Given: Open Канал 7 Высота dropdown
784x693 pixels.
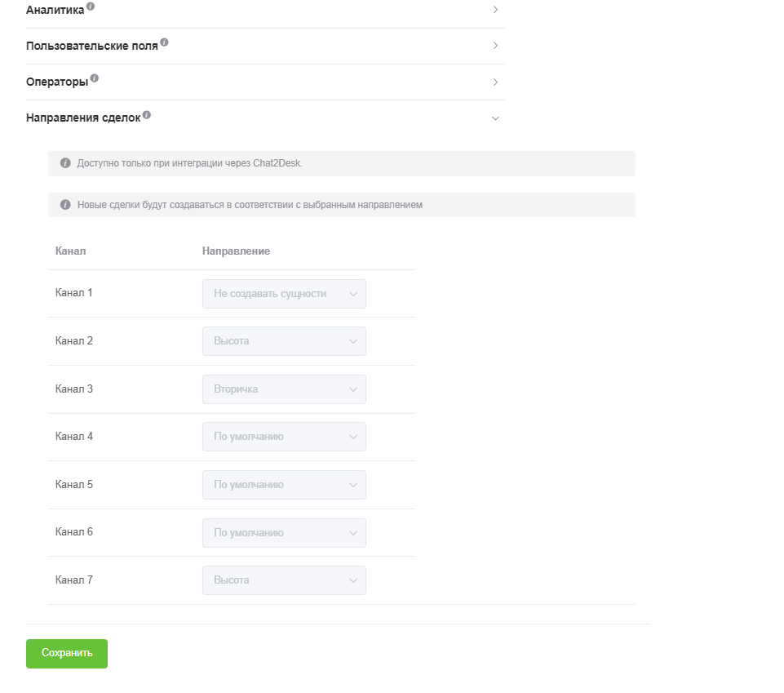Looking at the screenshot, I should pos(284,580).
